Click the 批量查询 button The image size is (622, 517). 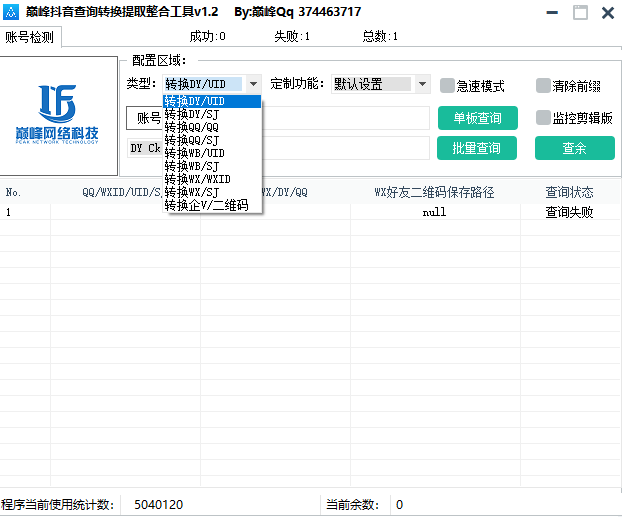pos(477,148)
